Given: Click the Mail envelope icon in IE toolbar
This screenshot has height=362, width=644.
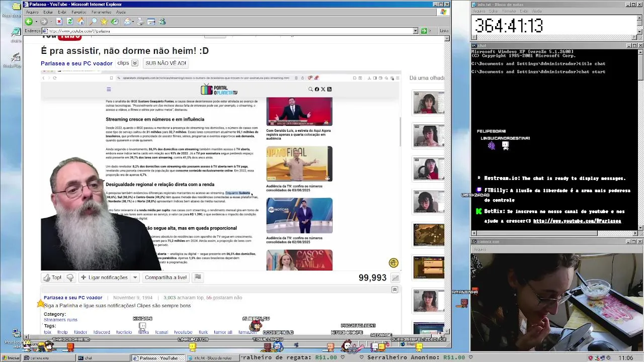Looking at the screenshot, I should [128, 22].
